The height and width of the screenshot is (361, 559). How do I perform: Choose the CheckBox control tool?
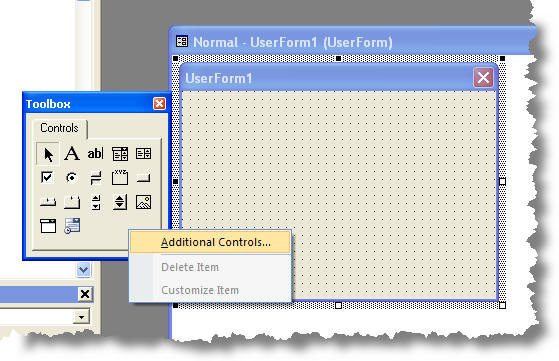[x=47, y=177]
